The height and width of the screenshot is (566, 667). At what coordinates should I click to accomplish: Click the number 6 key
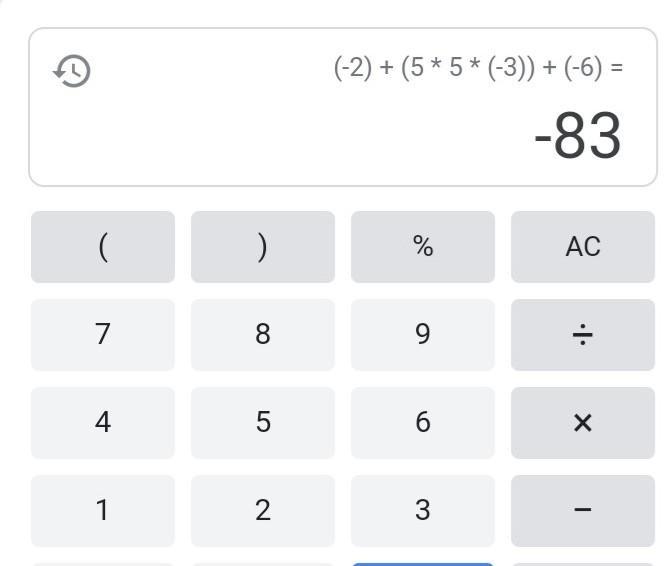[423, 423]
